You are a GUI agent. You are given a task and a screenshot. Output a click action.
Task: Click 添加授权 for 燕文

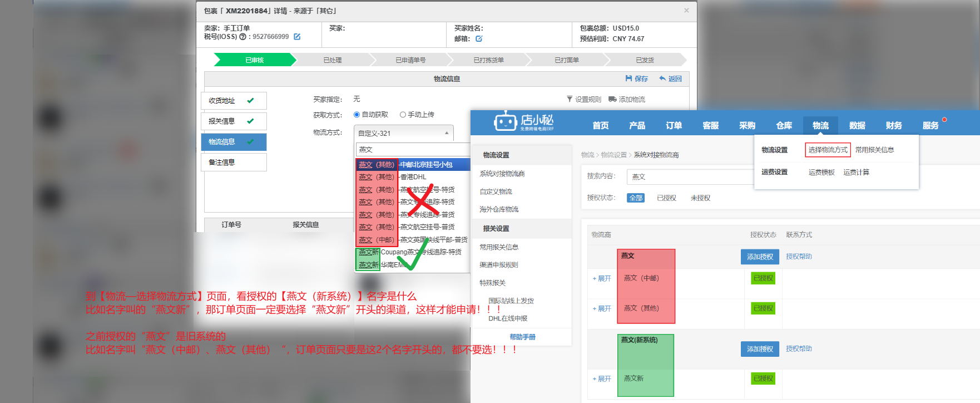tap(760, 257)
